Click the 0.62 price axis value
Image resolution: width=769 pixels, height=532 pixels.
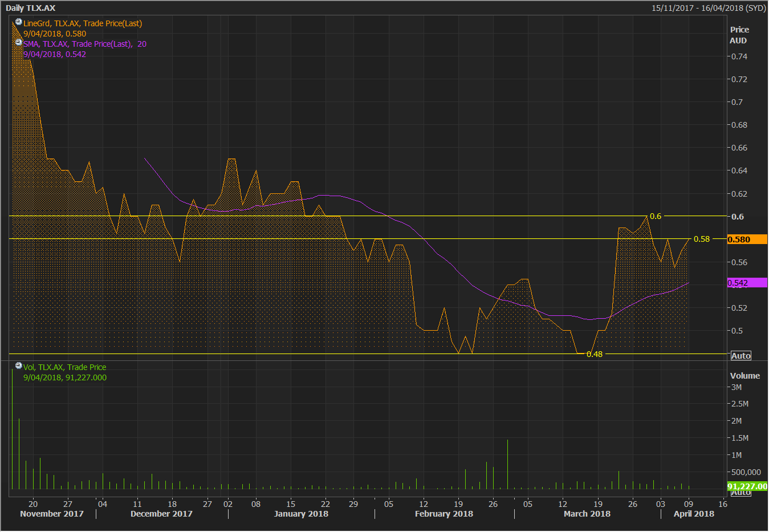tap(739, 194)
